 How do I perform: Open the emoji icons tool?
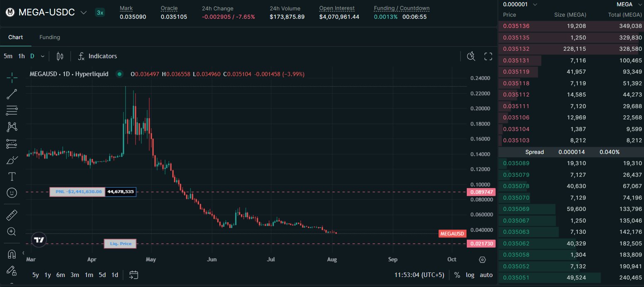(12, 193)
